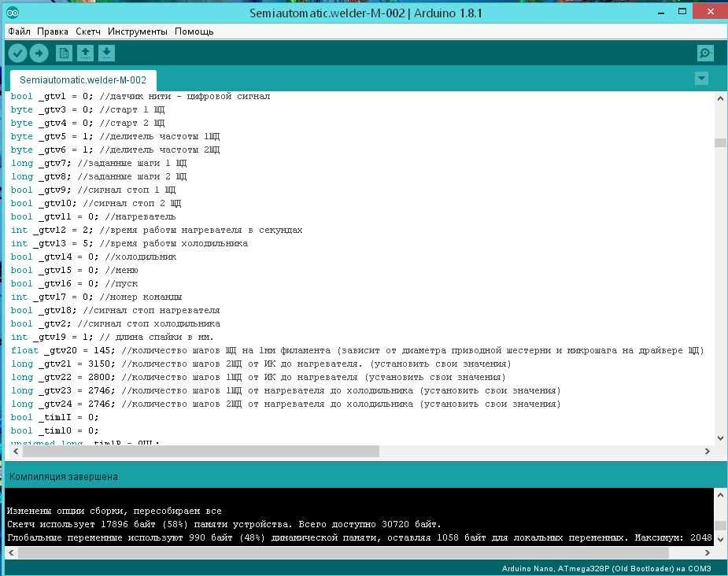Click the Open sketch up-arrow icon
Screen dimensions: 728x576
pyautogui.click(x=85, y=54)
